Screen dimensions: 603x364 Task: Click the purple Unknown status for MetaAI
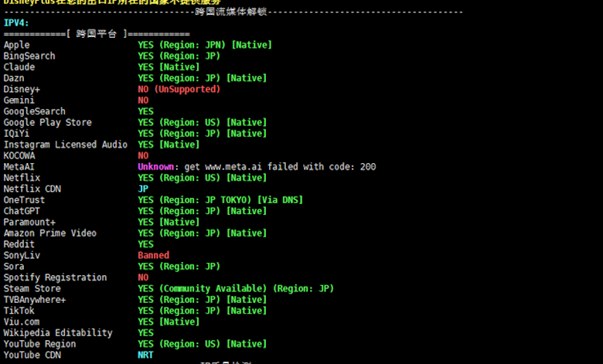tap(156, 167)
